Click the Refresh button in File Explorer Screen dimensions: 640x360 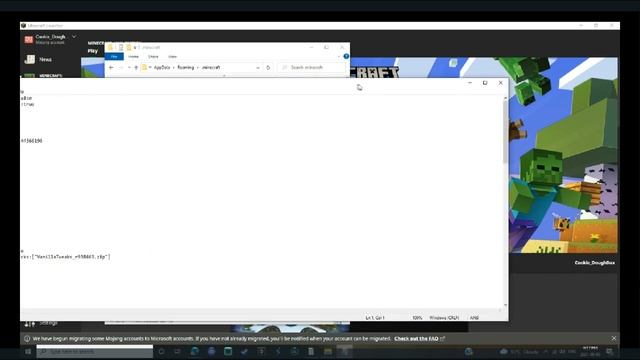268,67
